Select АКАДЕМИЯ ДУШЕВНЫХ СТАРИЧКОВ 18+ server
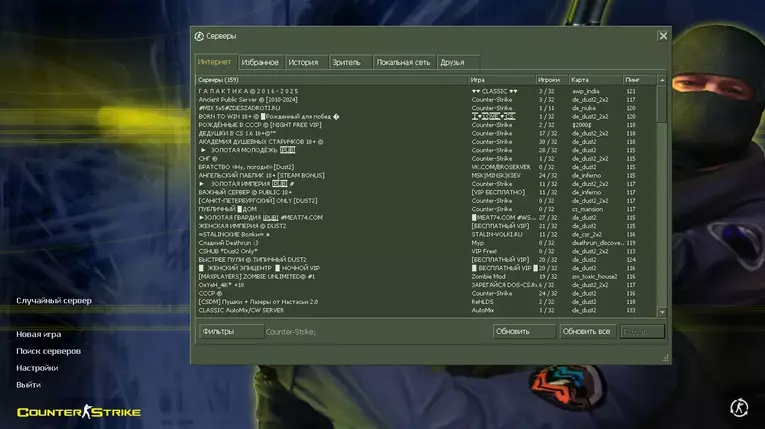Viewport: 765px width, 429px height. (426, 142)
